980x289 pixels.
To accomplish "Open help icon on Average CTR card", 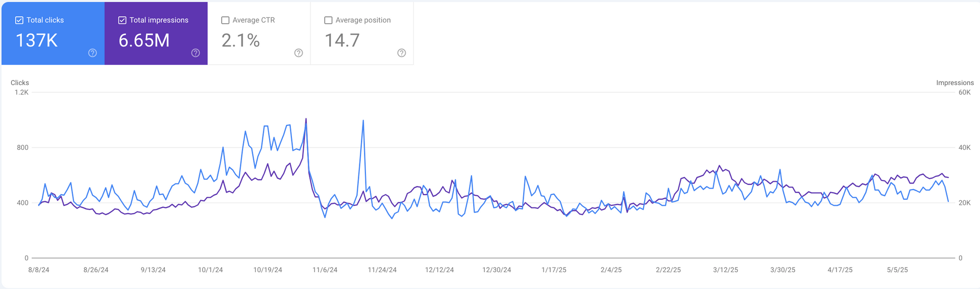I will point(299,53).
